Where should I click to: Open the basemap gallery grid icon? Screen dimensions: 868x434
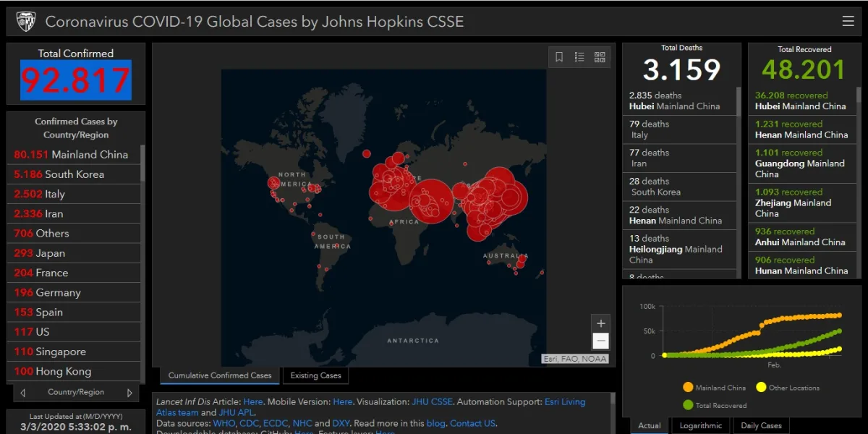[600, 57]
